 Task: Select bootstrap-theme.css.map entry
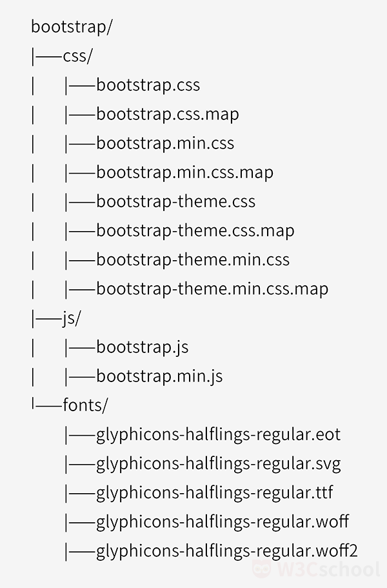click(195, 230)
